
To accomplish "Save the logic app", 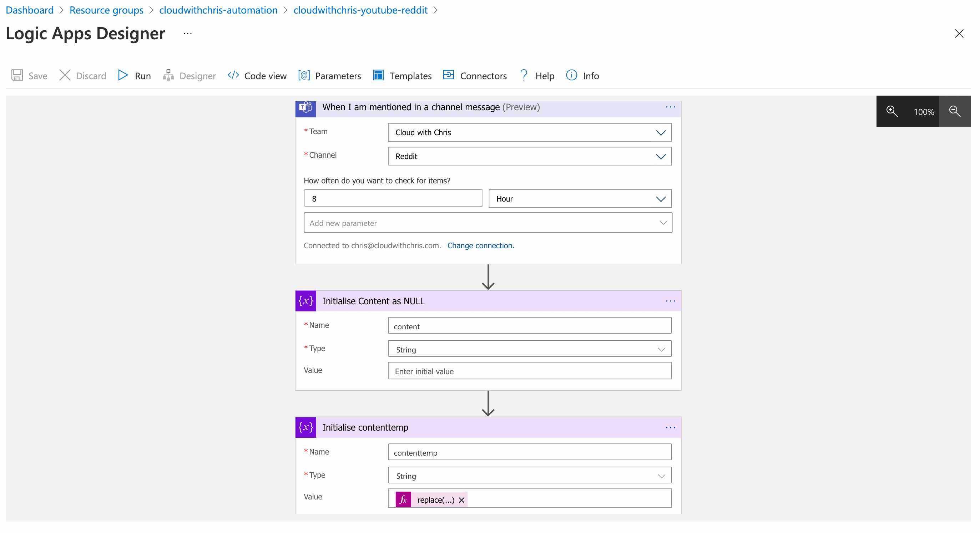I will [x=37, y=75].
